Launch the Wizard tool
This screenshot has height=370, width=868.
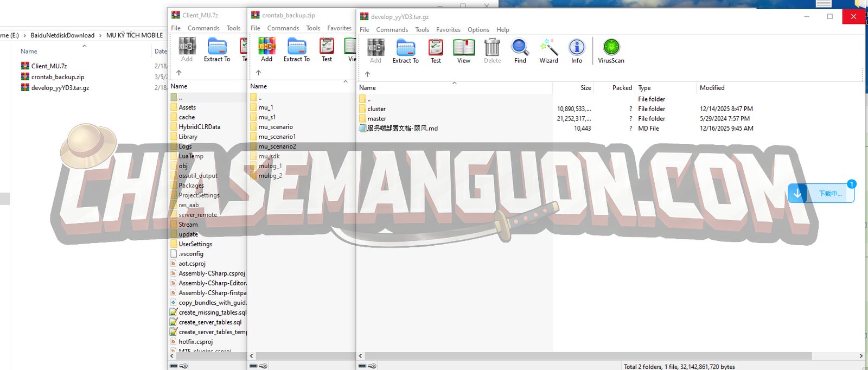(548, 51)
